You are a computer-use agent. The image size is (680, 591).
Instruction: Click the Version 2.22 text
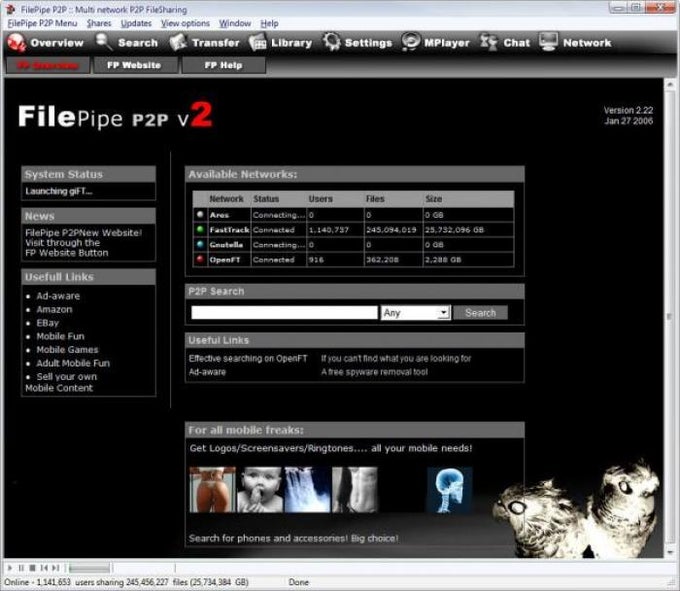pyautogui.click(x=628, y=110)
